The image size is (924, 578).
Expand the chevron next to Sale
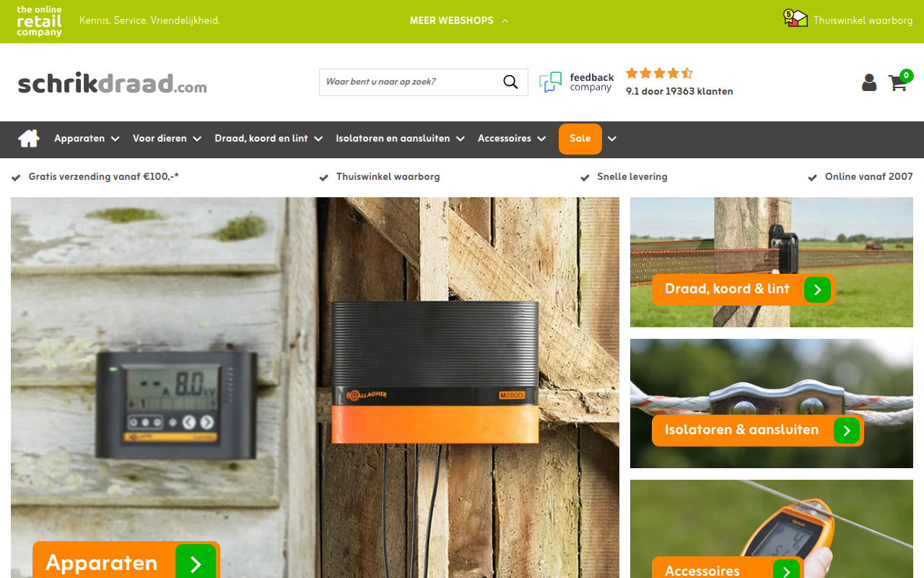coord(612,139)
